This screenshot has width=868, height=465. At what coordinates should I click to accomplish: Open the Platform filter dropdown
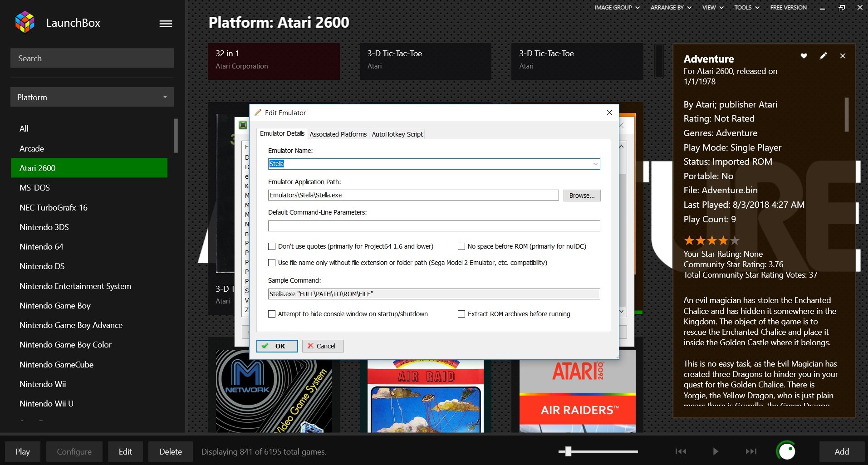[x=92, y=97]
